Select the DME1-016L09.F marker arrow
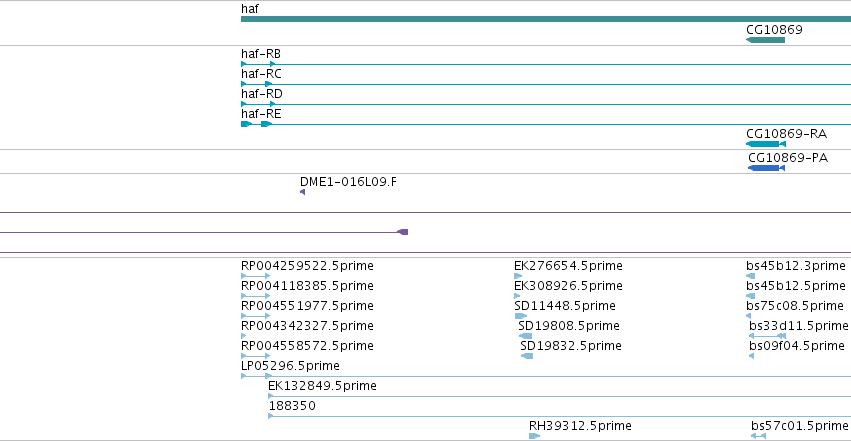 tap(302, 192)
